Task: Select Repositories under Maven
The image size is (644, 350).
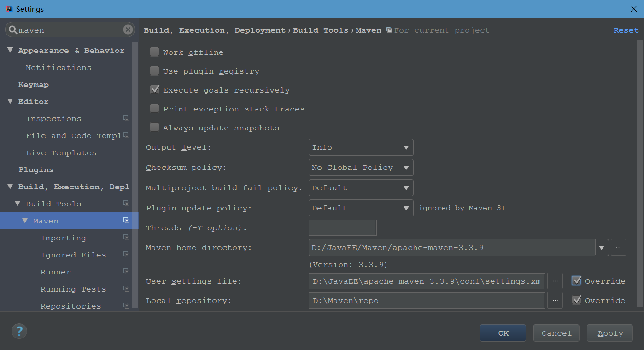Action: pyautogui.click(x=71, y=306)
